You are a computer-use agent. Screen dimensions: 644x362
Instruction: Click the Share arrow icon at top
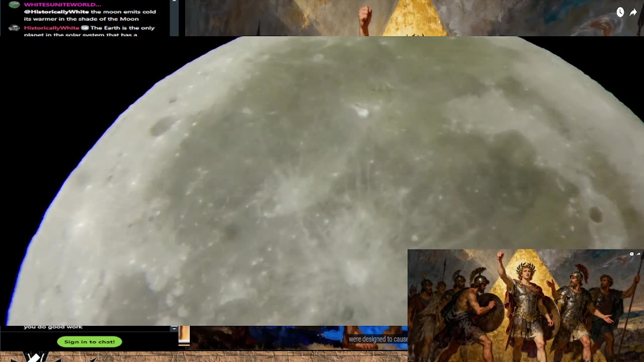(x=633, y=13)
